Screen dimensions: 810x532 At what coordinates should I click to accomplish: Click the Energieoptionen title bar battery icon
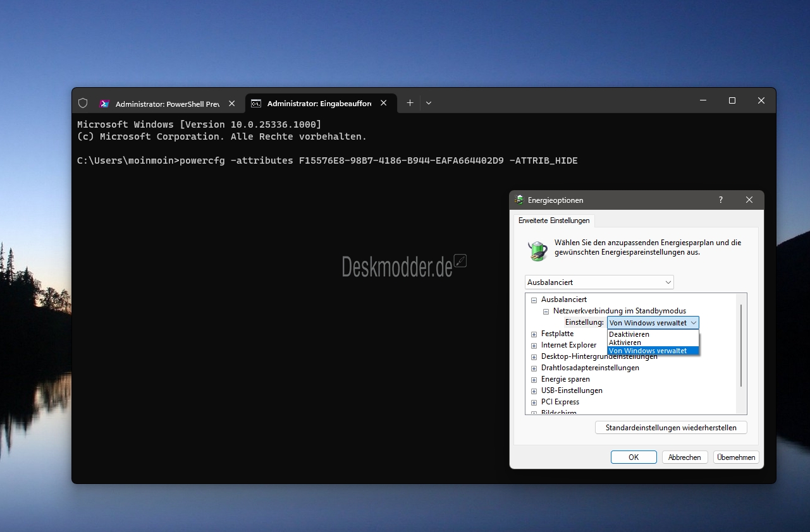[519, 200]
